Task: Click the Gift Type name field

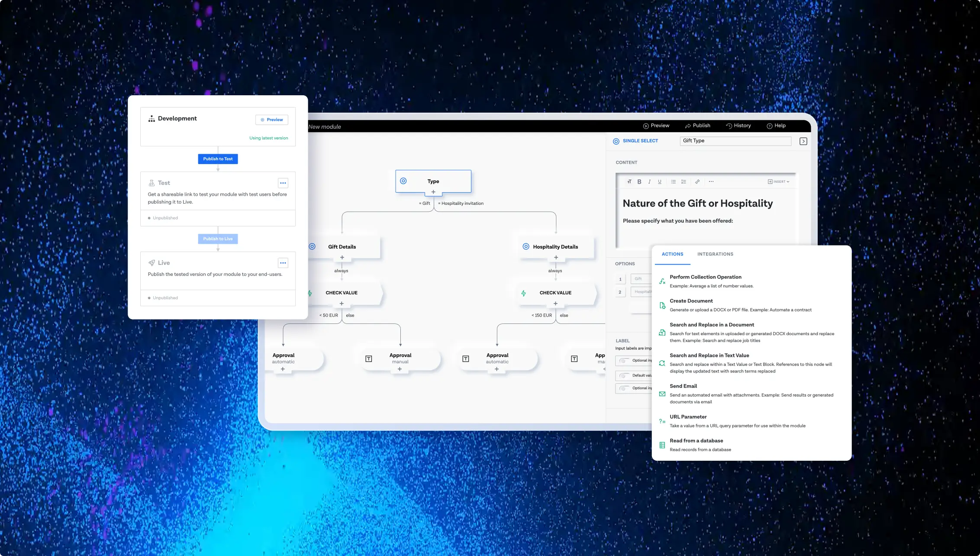Action: 735,141
